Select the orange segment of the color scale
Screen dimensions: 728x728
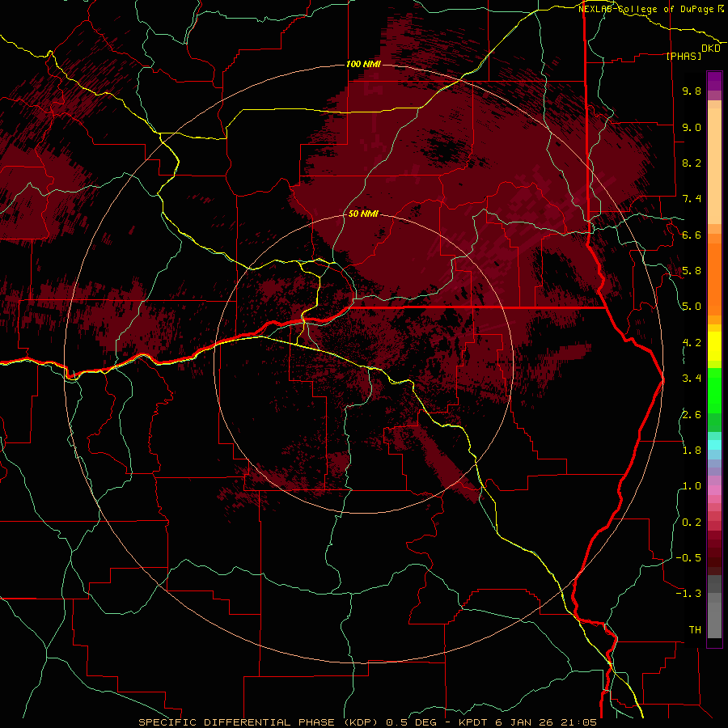coord(714,278)
